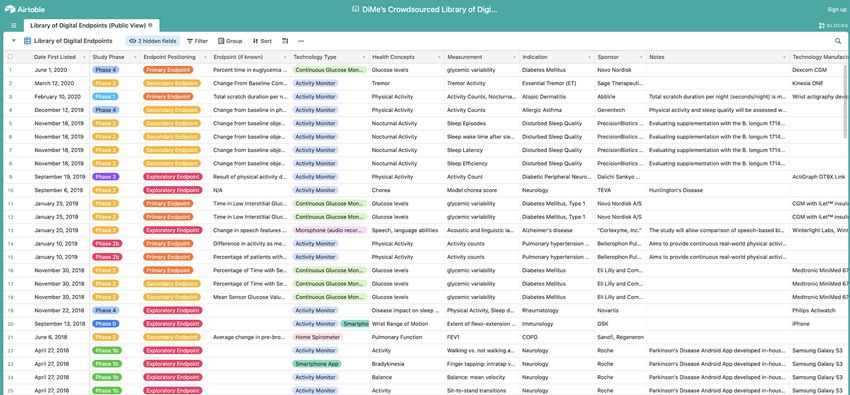Click the ActiGraph GT9X Link cell
850x395 pixels.
[820, 177]
